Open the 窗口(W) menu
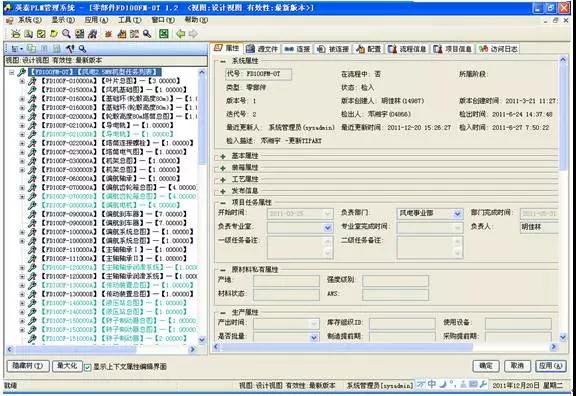The height and width of the screenshot is (396, 576). [163, 20]
